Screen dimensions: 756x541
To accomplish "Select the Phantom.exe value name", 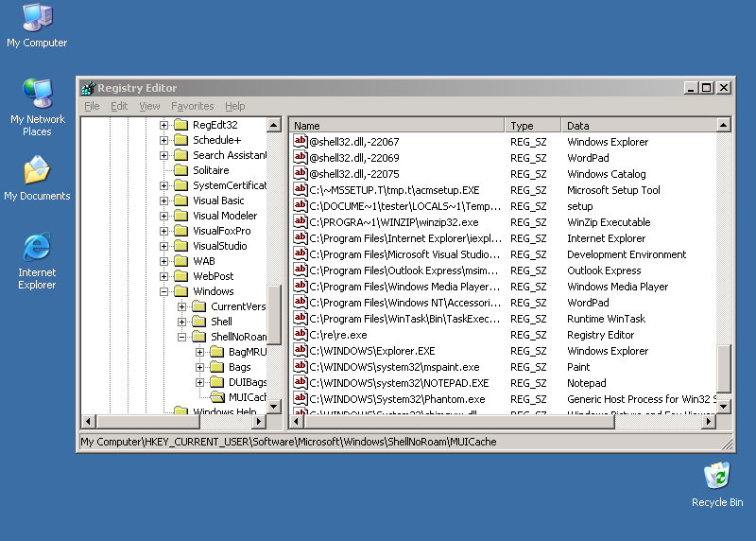I will (397, 399).
